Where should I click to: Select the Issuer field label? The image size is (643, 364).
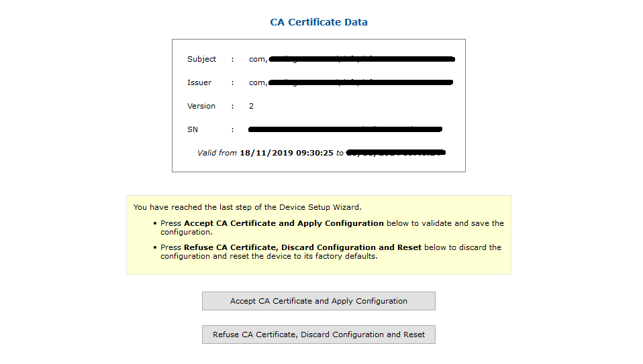tap(199, 82)
